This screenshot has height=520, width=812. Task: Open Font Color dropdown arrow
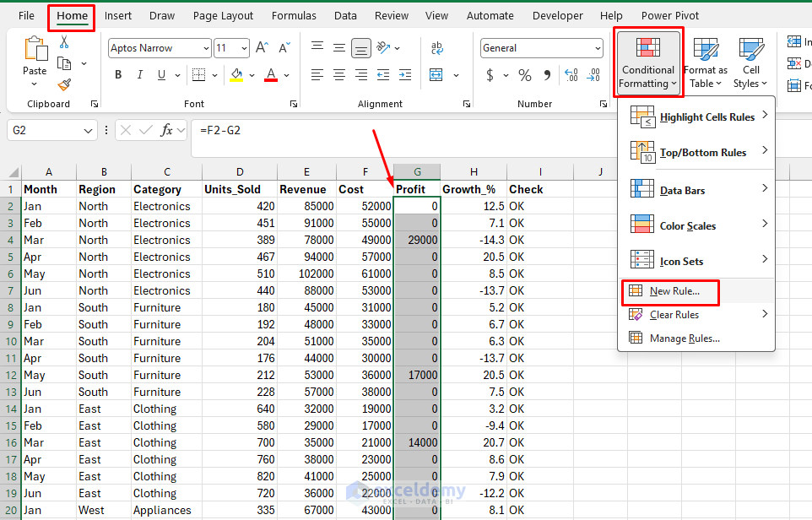[x=286, y=76]
